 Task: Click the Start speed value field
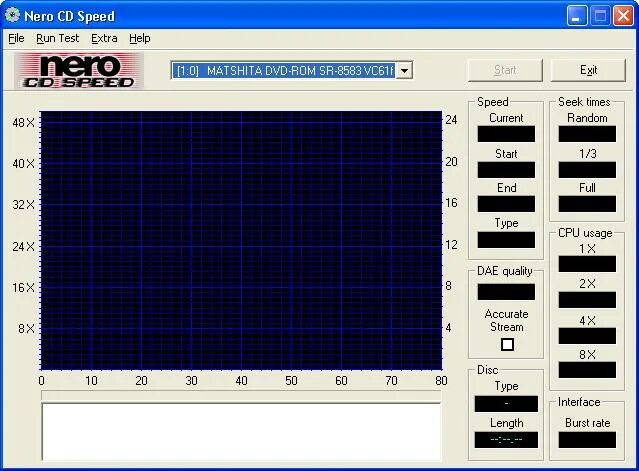[x=506, y=170]
